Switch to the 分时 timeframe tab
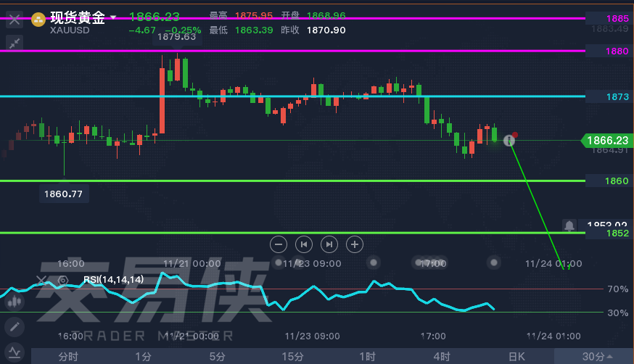 [68, 356]
